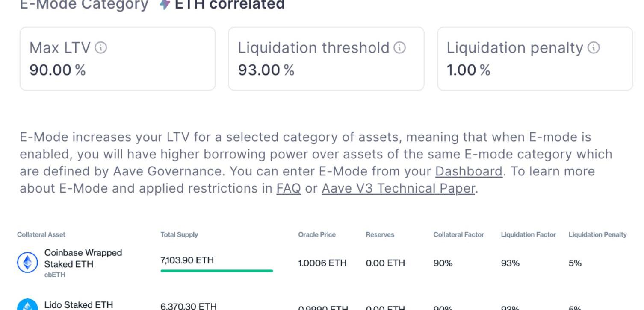
Task: Click the cbETH green supply progress bar
Action: pyautogui.click(x=216, y=271)
